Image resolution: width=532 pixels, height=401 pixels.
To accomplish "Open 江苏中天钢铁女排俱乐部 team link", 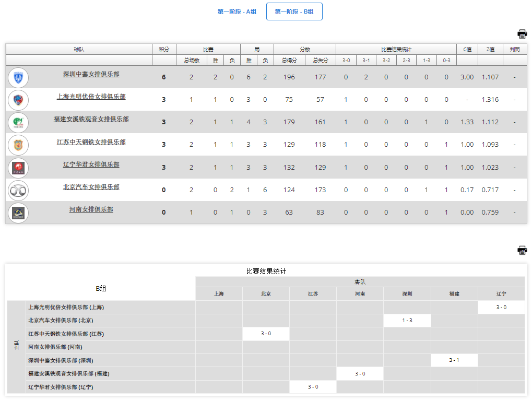I will click(91, 142).
